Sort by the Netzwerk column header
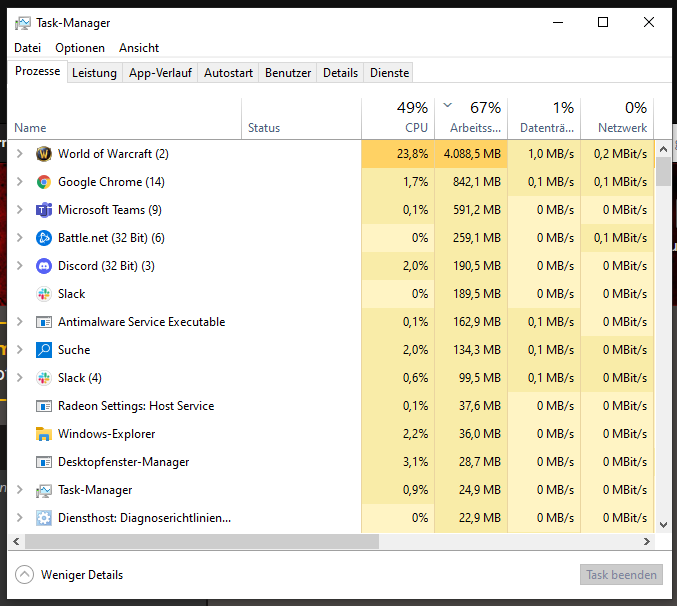The image size is (677, 606). coord(617,119)
